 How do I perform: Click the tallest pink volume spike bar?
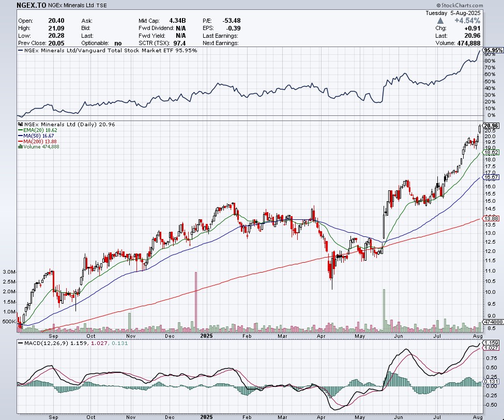[196, 302]
